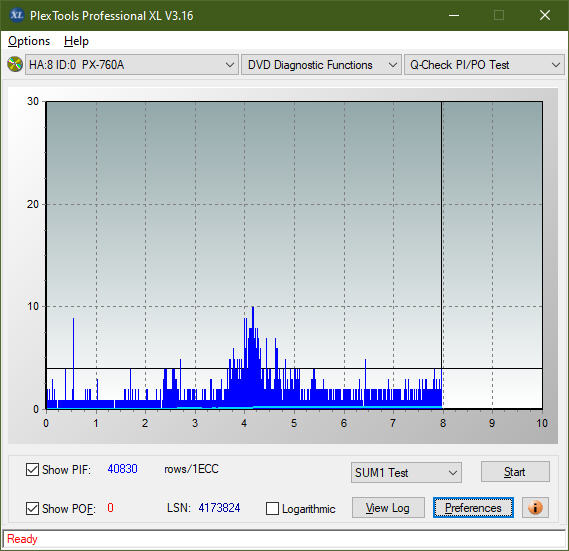Toggle the Show POF checkbox
The height and width of the screenshot is (551, 569).
click(x=32, y=508)
